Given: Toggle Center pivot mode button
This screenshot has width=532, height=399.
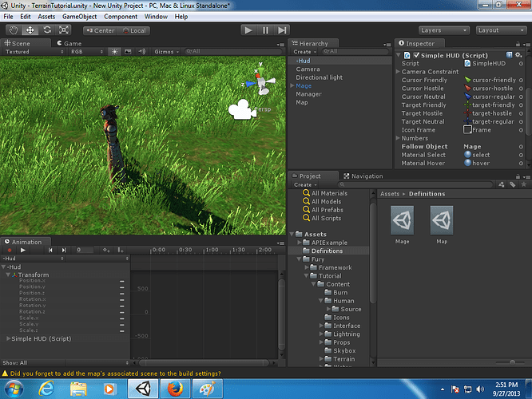Looking at the screenshot, I should [101, 30].
